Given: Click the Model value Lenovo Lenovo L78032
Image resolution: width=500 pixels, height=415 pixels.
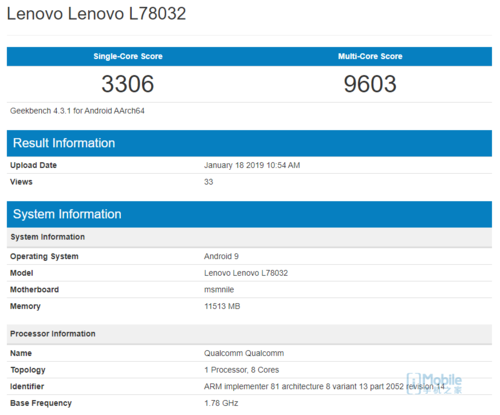Looking at the screenshot, I should [x=246, y=273].
